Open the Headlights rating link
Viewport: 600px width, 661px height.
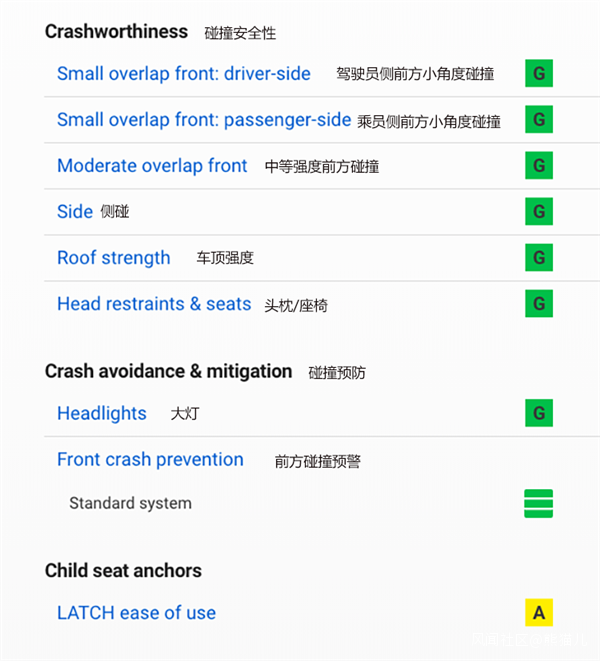[x=102, y=414]
